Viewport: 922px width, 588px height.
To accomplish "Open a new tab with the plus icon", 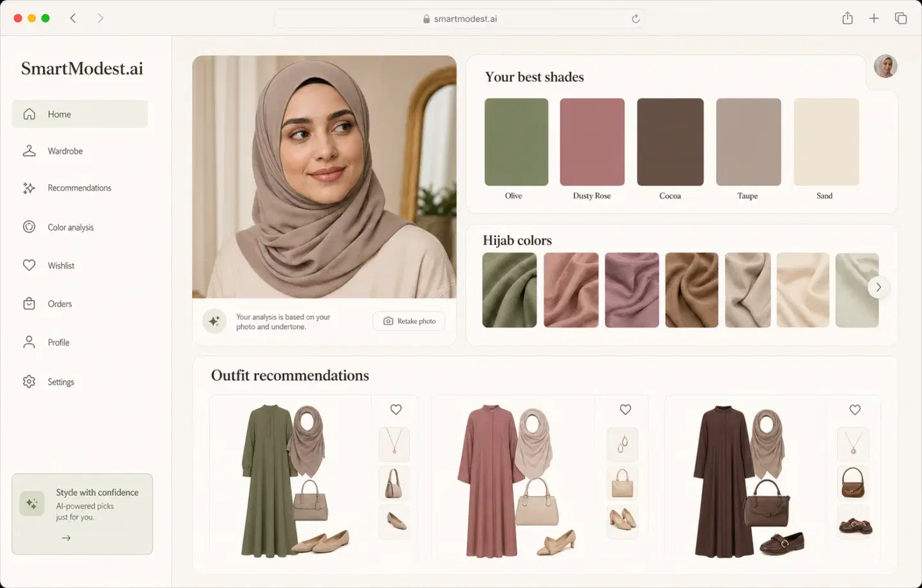I will [x=874, y=18].
